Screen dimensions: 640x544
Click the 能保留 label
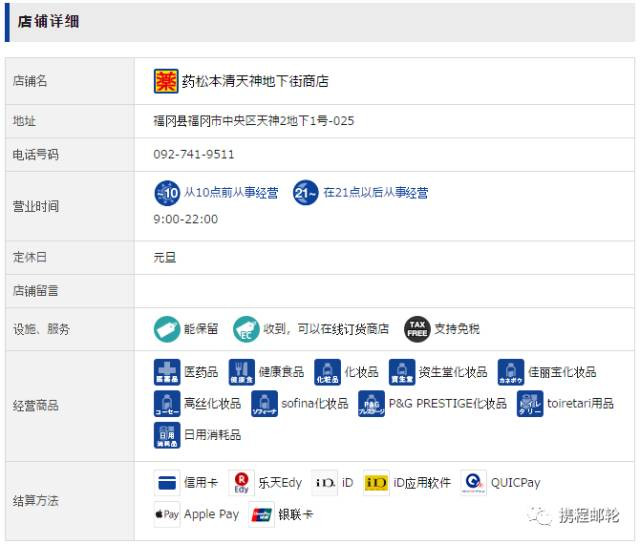[x=201, y=329]
